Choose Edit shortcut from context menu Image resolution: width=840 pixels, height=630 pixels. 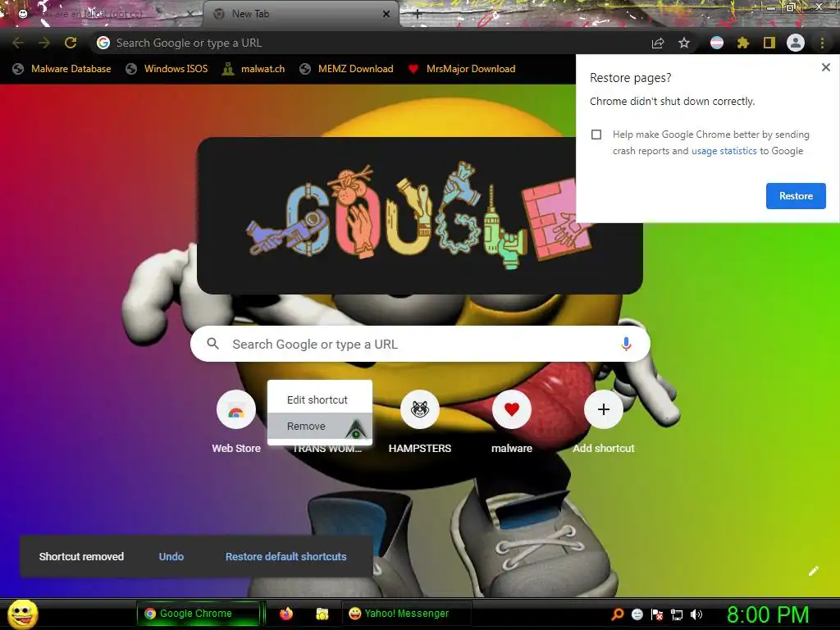(x=320, y=399)
